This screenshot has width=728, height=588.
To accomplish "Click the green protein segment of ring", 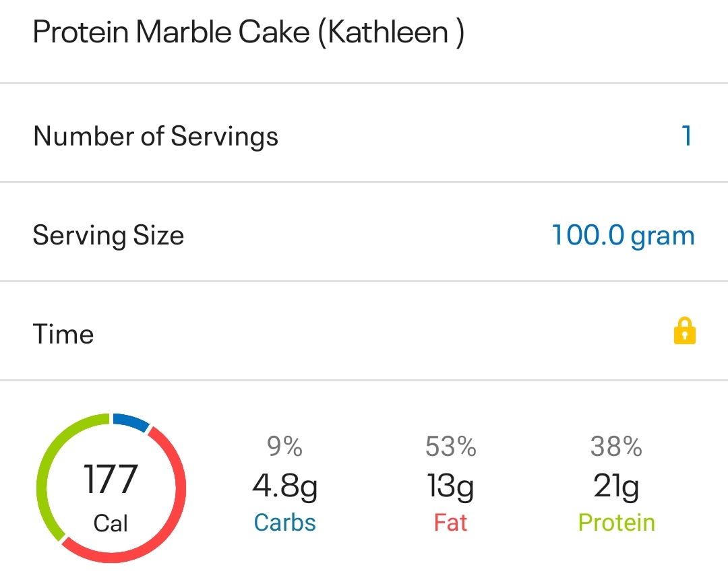I will (x=46, y=465).
